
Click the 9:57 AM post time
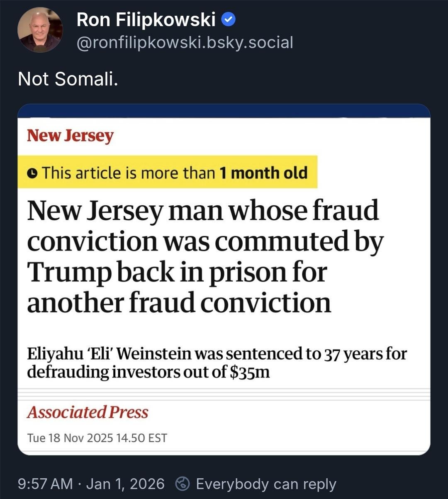click(x=45, y=484)
